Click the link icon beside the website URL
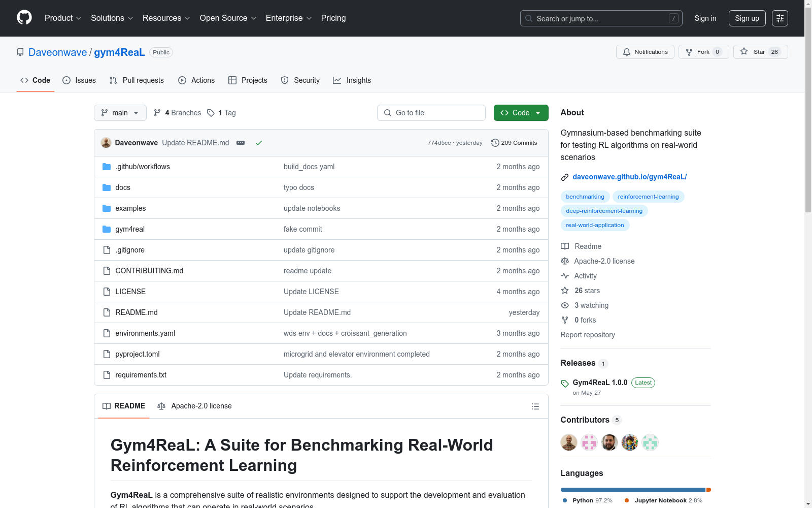 click(x=565, y=177)
